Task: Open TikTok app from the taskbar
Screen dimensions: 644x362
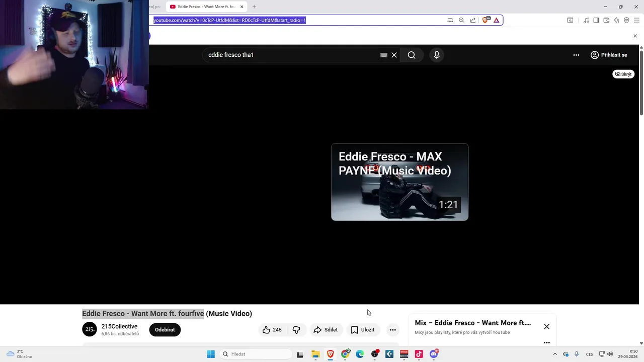Action: (x=419, y=354)
